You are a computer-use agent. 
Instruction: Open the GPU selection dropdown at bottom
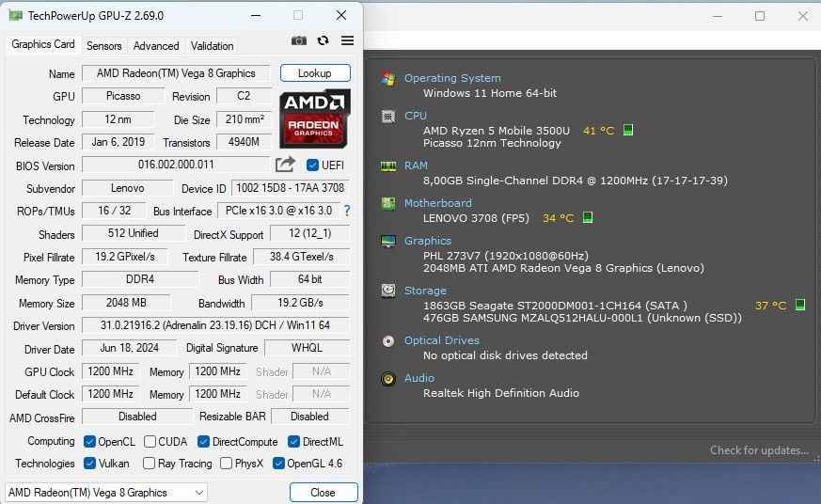click(x=106, y=493)
